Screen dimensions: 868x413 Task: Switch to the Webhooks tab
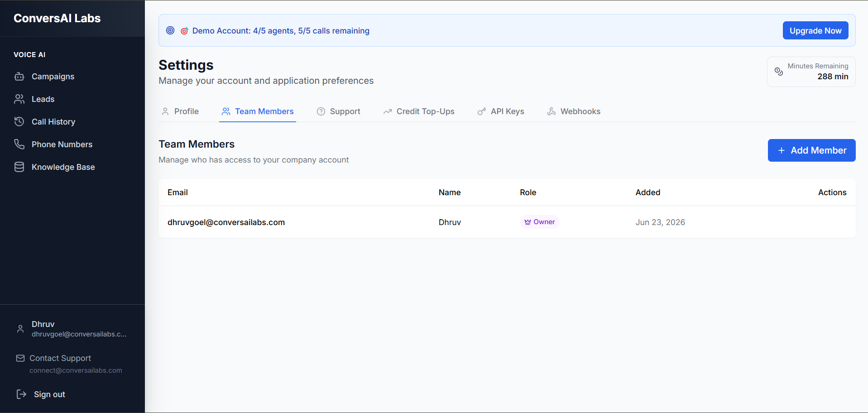tap(574, 111)
